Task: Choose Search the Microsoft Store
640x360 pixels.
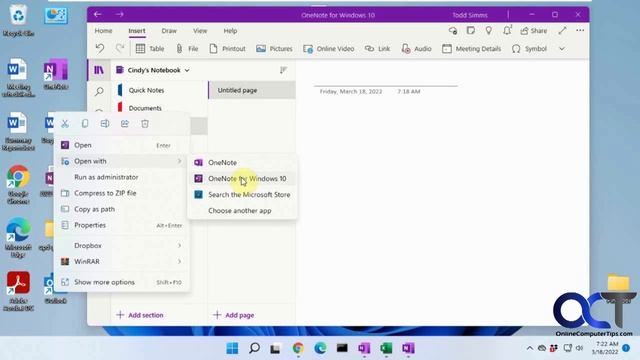Action: [x=242, y=195]
